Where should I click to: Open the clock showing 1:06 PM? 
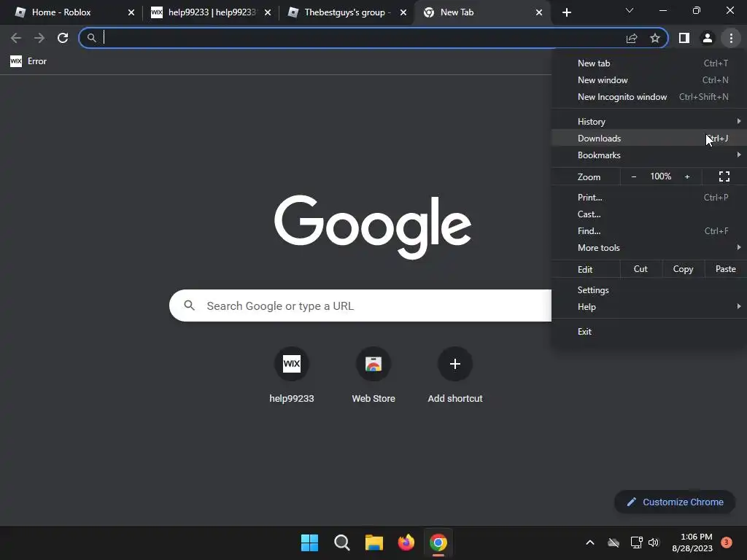tap(692, 542)
